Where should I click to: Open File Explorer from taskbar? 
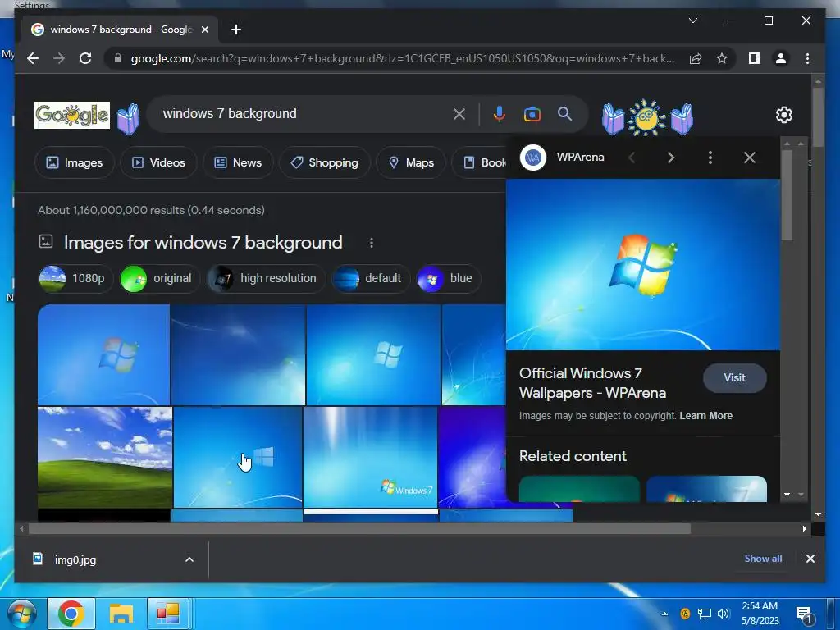click(x=121, y=614)
